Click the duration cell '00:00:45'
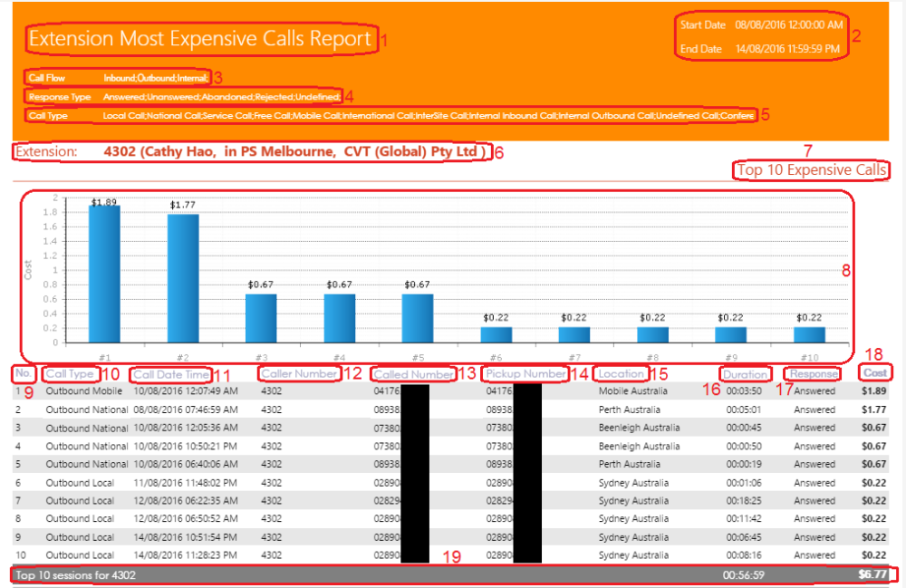The width and height of the screenshot is (906, 588). [x=744, y=428]
